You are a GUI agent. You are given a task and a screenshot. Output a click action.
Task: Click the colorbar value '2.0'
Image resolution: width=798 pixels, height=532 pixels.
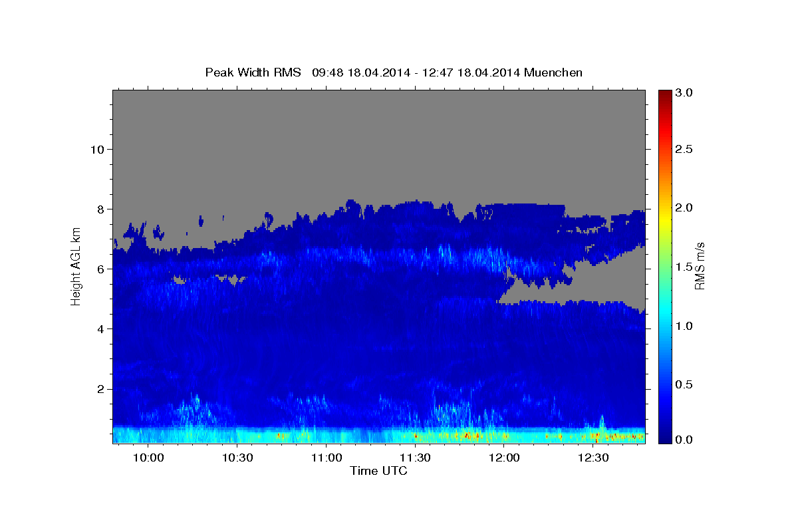(x=684, y=207)
